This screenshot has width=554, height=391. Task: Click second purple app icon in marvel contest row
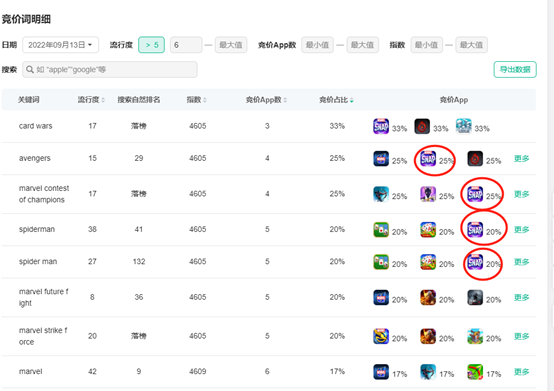coord(428,194)
